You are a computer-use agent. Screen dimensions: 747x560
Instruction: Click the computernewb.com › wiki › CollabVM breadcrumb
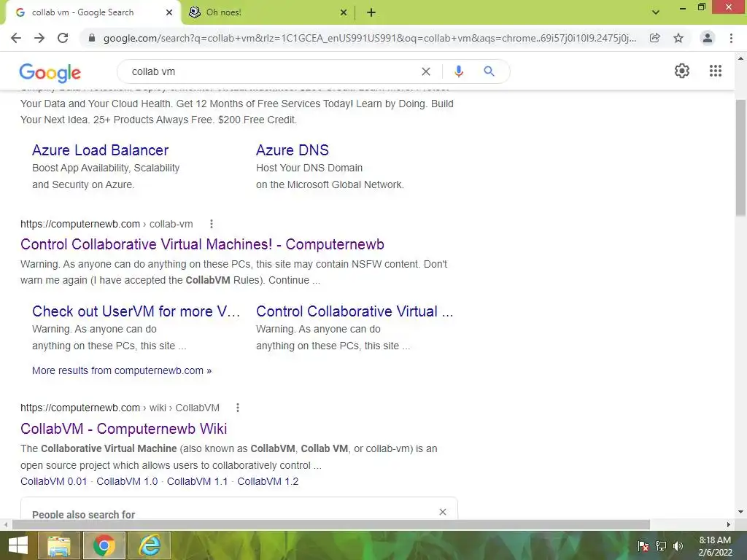pyautogui.click(x=120, y=408)
